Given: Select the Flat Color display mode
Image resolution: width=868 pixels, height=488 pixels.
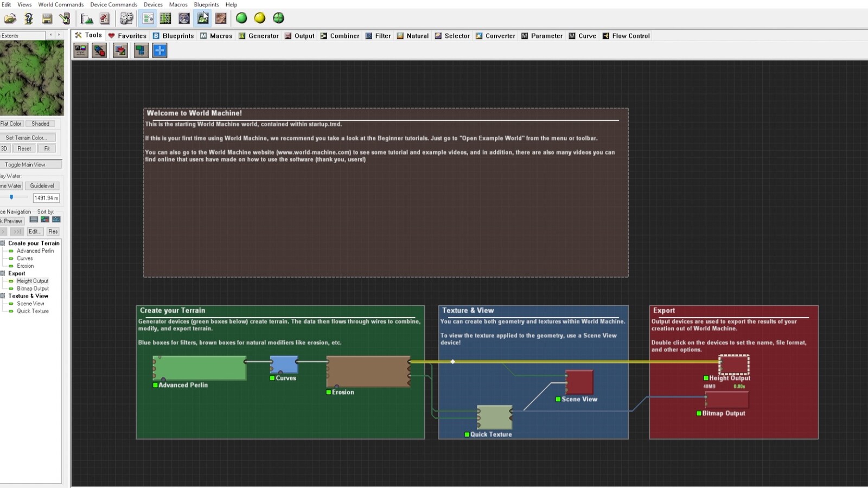Looking at the screenshot, I should (x=11, y=124).
